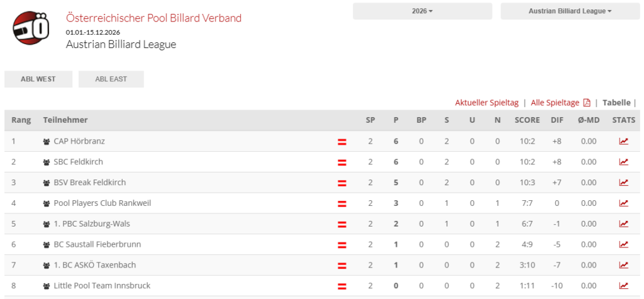Click the Austrian flag beside Little Pool Team Innsbruck
Viewport: 644px width, 299px height.
(x=342, y=286)
